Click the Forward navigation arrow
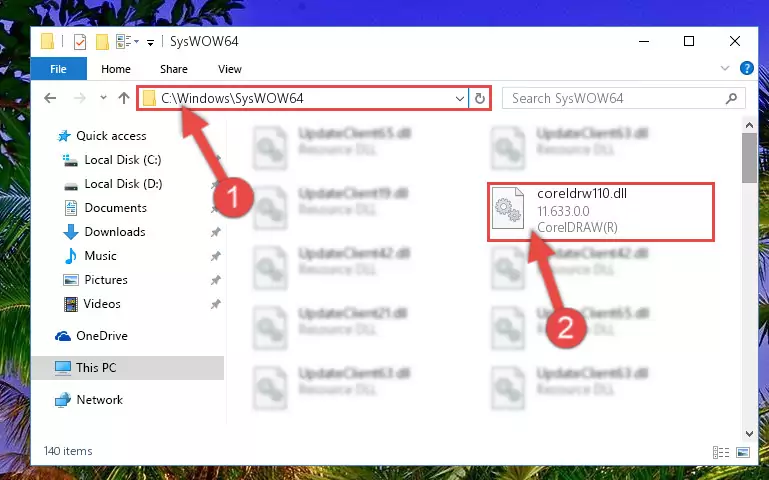Viewport: 769px width, 480px height. tap(79, 98)
